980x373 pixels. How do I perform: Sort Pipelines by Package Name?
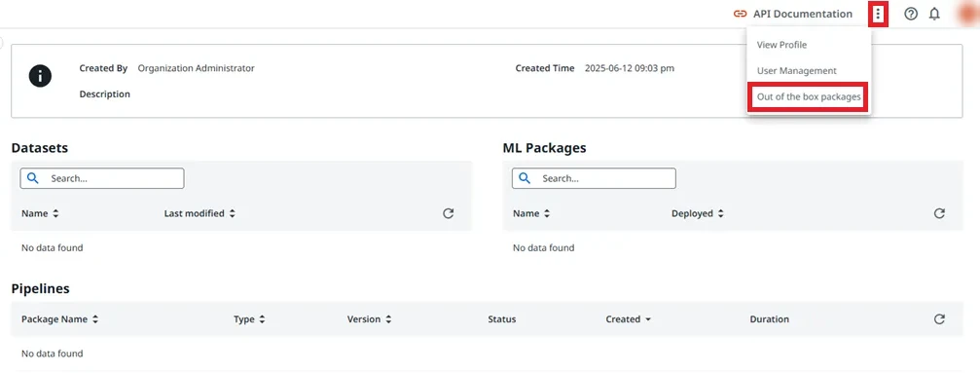tap(60, 319)
